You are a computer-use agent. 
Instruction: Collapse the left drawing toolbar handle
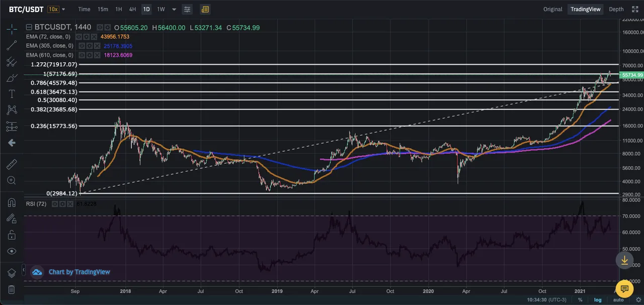tap(24, 271)
